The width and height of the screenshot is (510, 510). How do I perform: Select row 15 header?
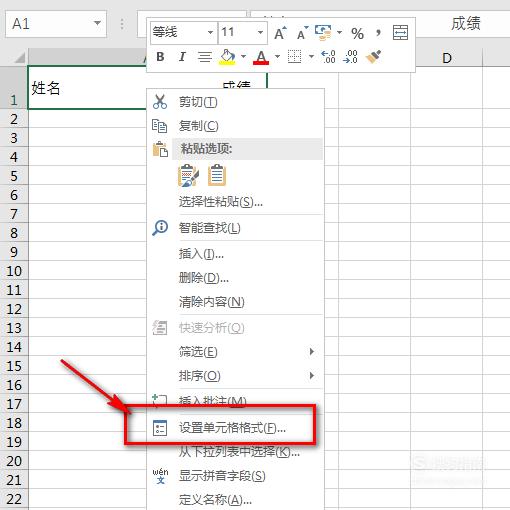point(14,366)
